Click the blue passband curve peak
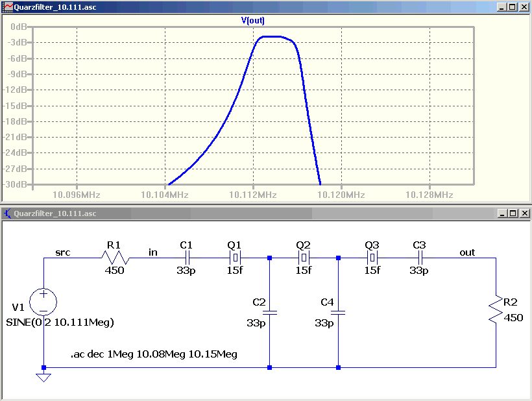The image size is (532, 401). pyautogui.click(x=271, y=36)
